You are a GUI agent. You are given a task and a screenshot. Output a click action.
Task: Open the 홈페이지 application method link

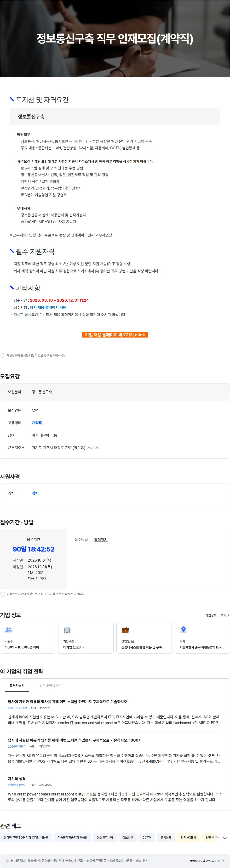tap(100, 540)
